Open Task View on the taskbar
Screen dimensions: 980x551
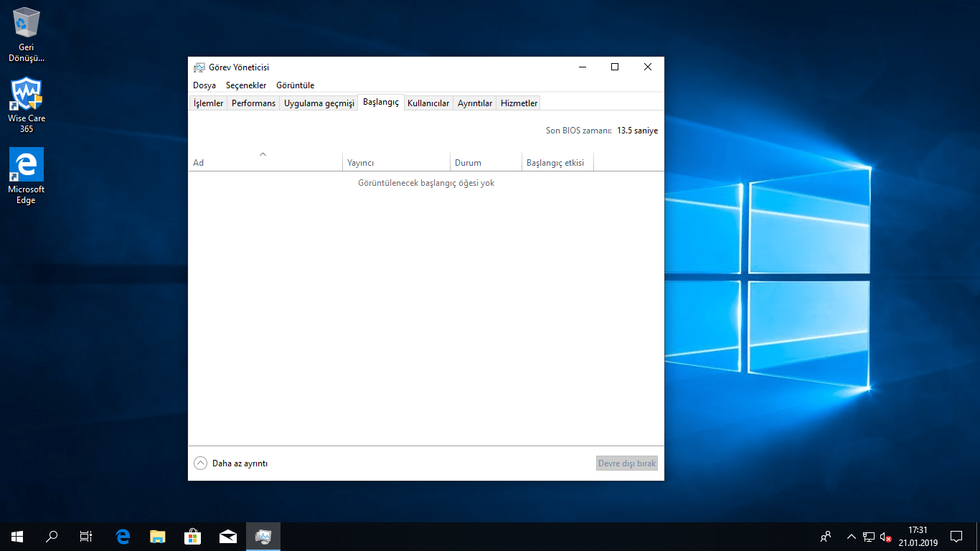point(86,537)
